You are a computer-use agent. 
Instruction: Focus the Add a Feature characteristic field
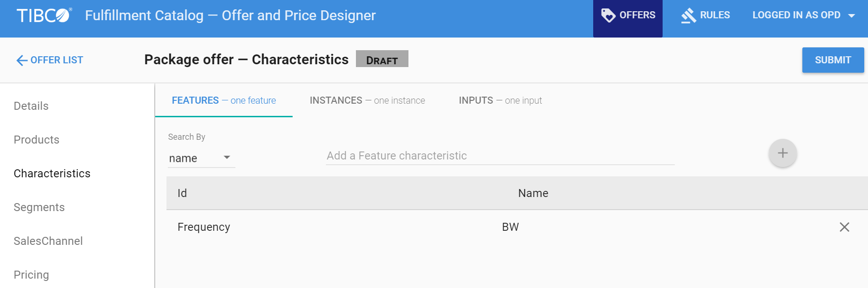pos(500,156)
